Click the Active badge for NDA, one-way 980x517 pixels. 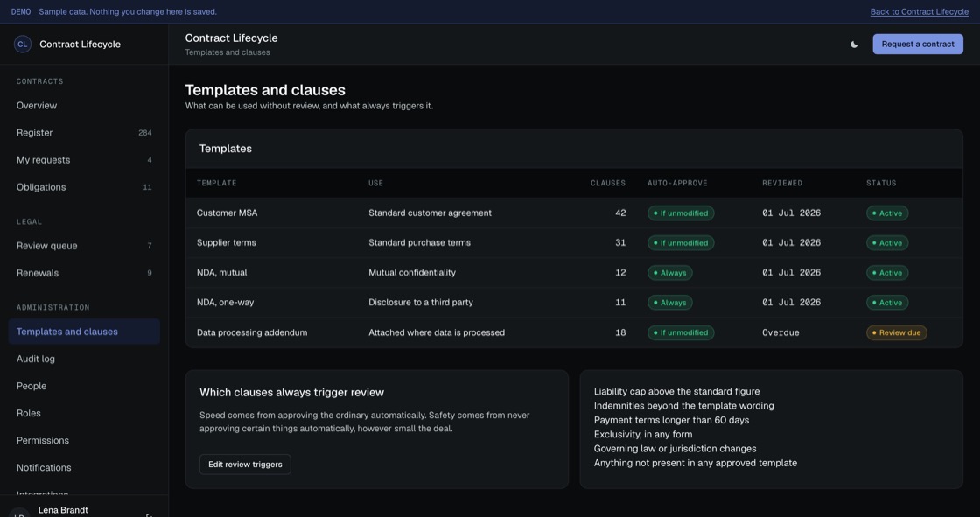pyautogui.click(x=887, y=303)
